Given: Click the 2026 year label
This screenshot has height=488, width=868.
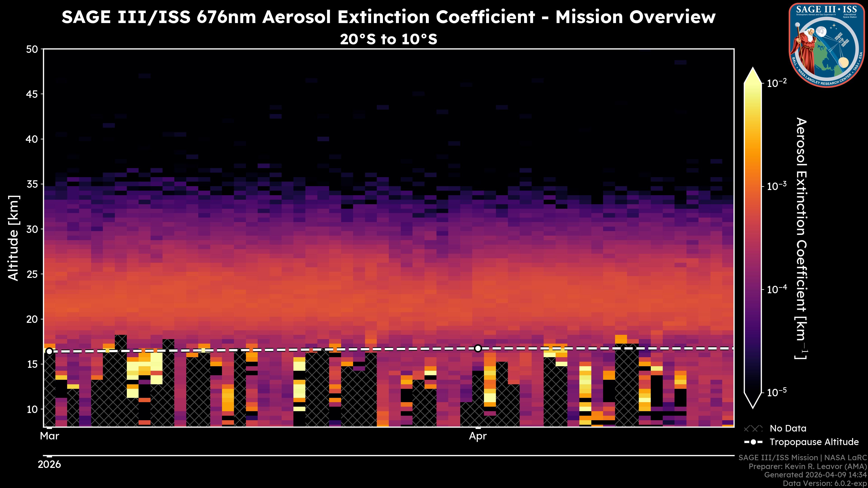Looking at the screenshot, I should (49, 465).
